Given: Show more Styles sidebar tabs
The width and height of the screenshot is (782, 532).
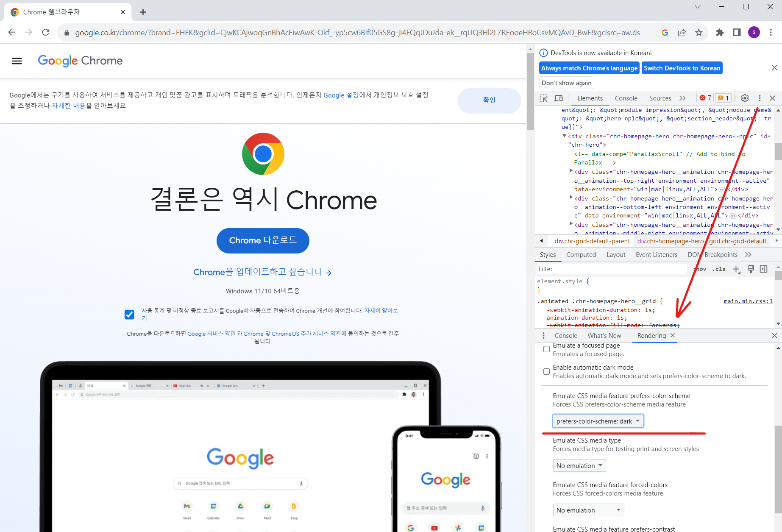Looking at the screenshot, I should click(x=748, y=255).
